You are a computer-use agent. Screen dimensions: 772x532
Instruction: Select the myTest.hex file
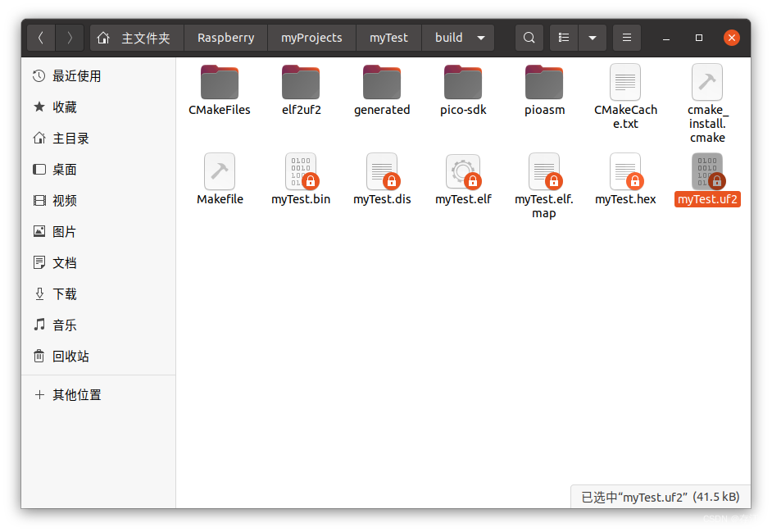[x=625, y=172]
